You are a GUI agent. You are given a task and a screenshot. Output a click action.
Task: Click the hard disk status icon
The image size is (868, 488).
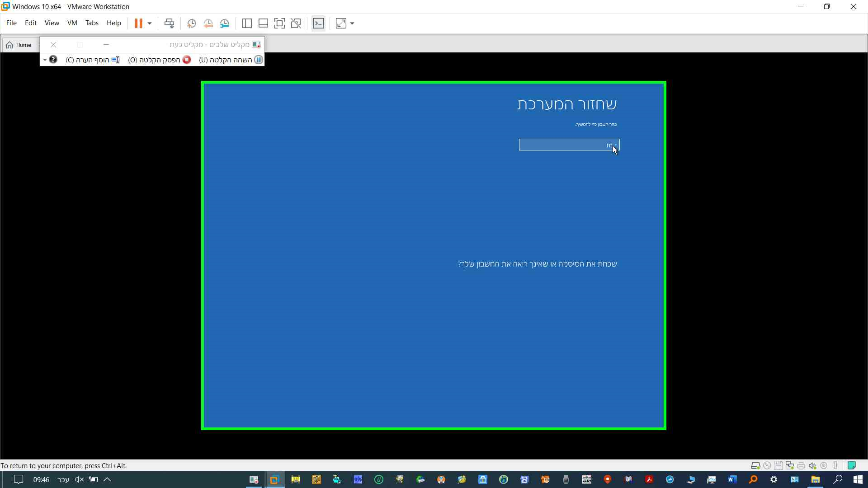click(755, 466)
